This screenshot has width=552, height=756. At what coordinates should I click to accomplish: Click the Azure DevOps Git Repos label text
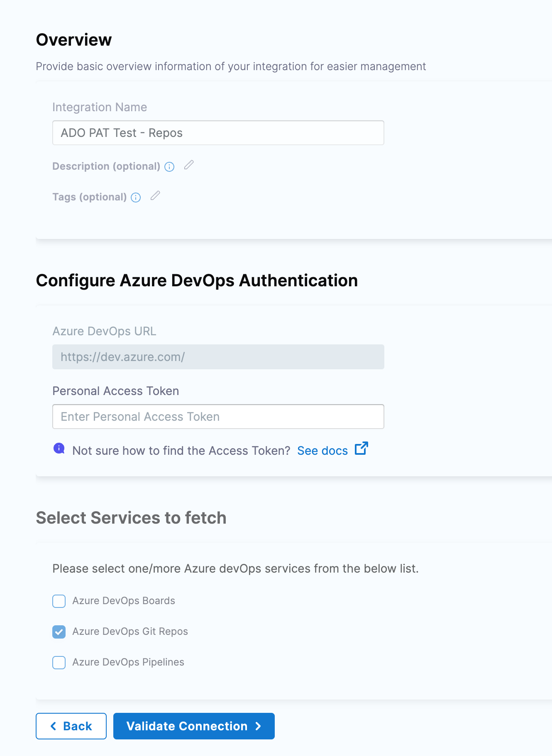point(130,632)
